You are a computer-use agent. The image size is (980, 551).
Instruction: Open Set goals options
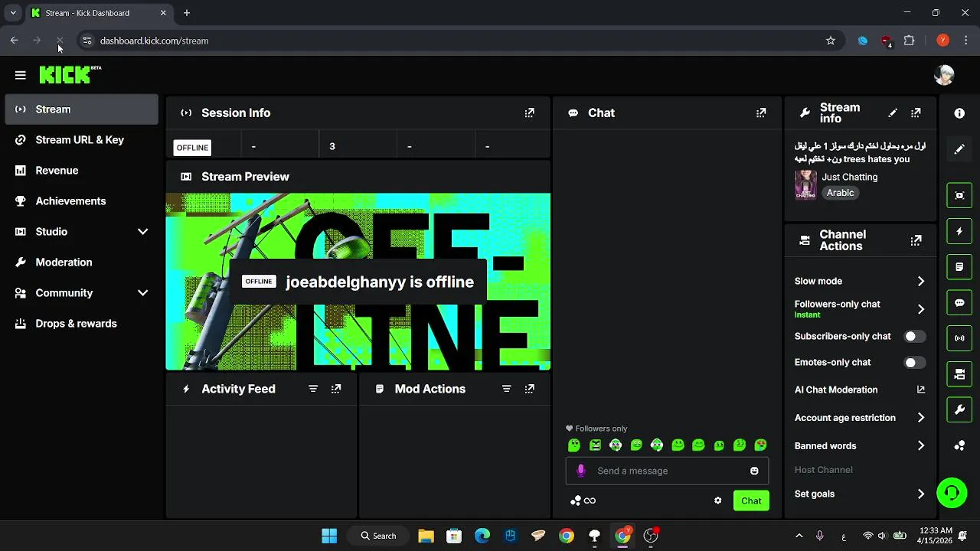tap(860, 494)
